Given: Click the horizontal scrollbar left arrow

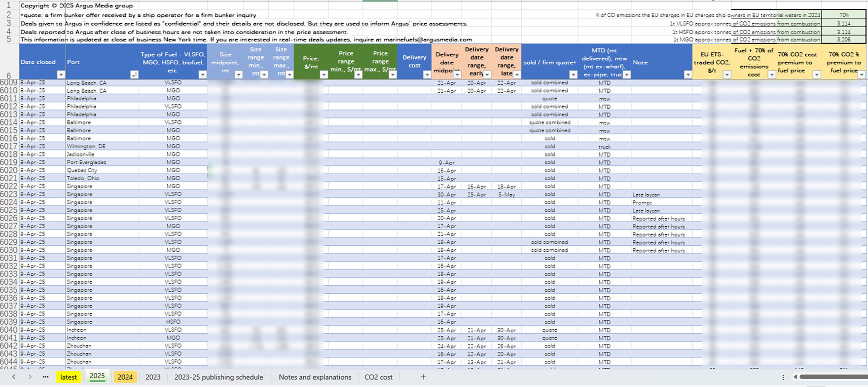Looking at the screenshot, I should click(795, 377).
